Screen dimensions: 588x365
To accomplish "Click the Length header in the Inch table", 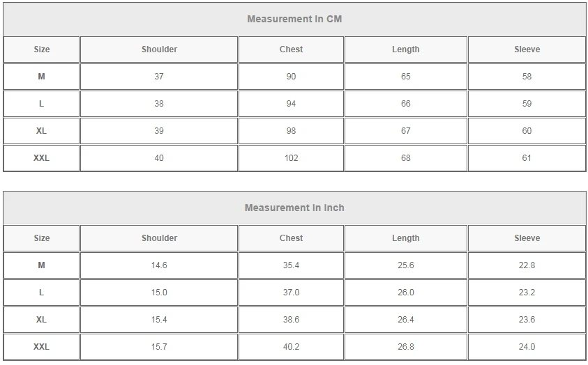I will [x=405, y=238].
